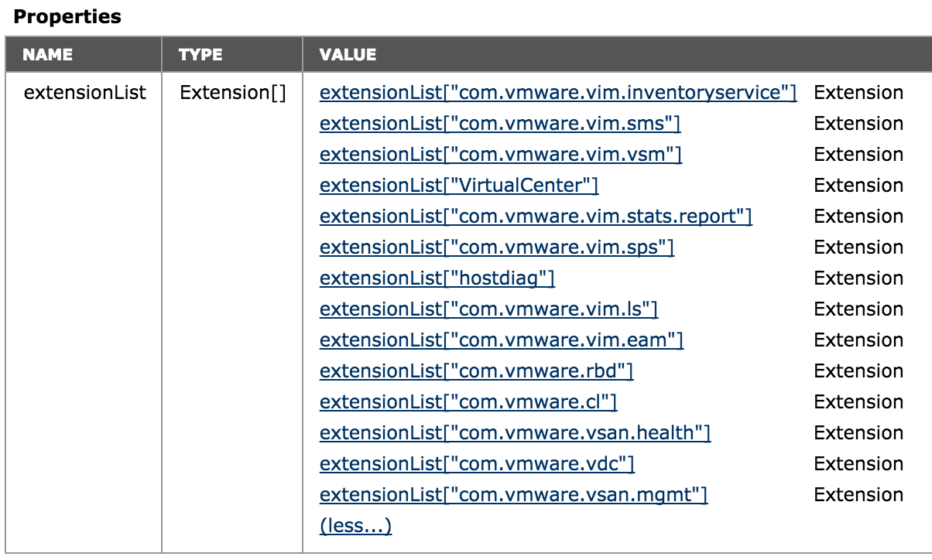The image size is (932, 560).
Task: Click the TYPE column header
Action: coord(200,55)
